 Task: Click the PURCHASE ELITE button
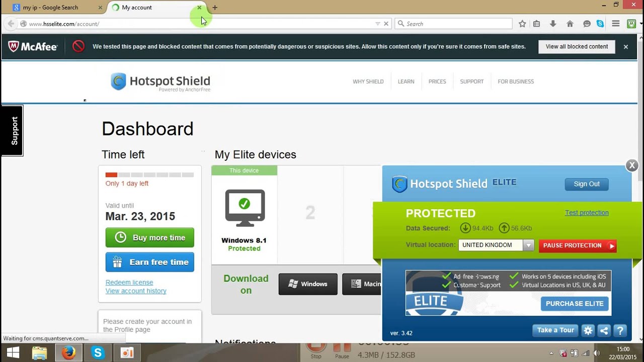click(x=575, y=304)
